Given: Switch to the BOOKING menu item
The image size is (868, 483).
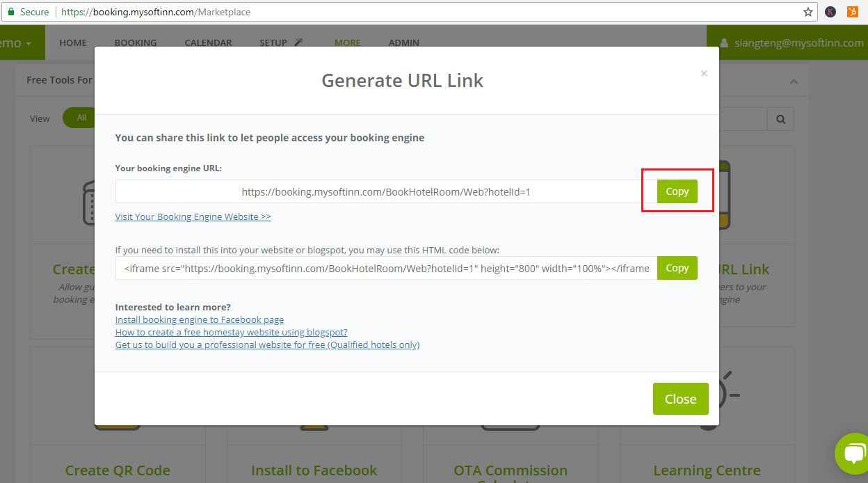Looking at the screenshot, I should [x=135, y=42].
